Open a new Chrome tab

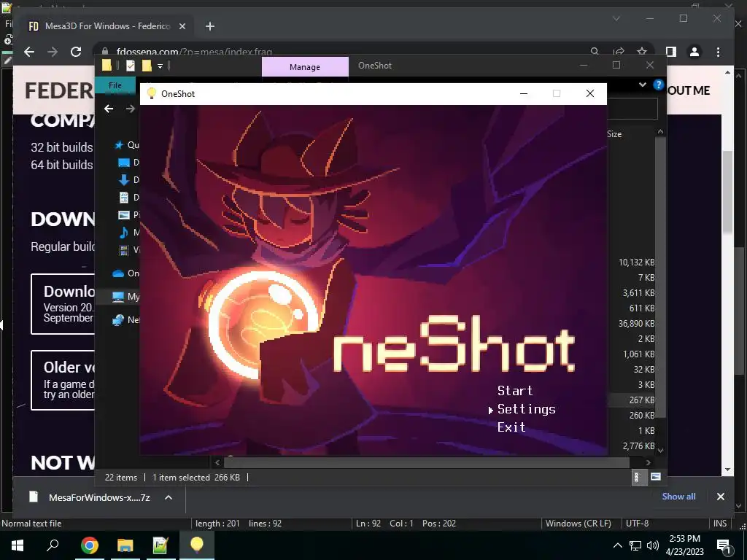pyautogui.click(x=209, y=26)
